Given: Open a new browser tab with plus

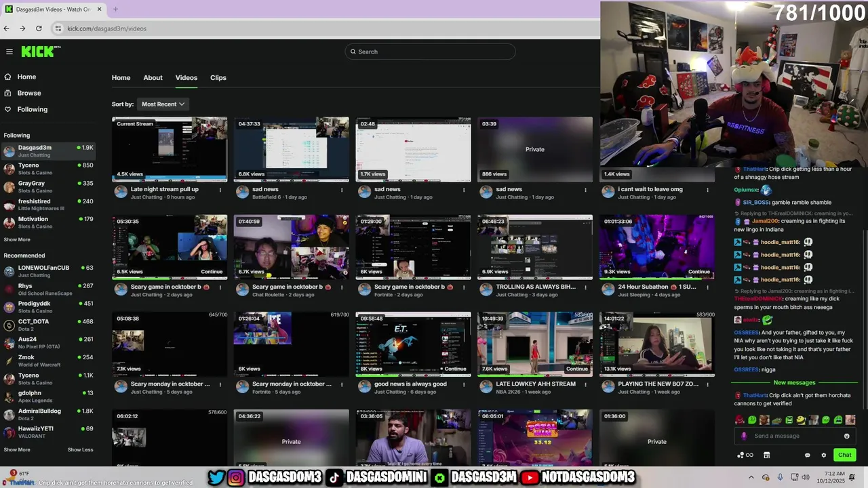Looking at the screenshot, I should [x=115, y=9].
